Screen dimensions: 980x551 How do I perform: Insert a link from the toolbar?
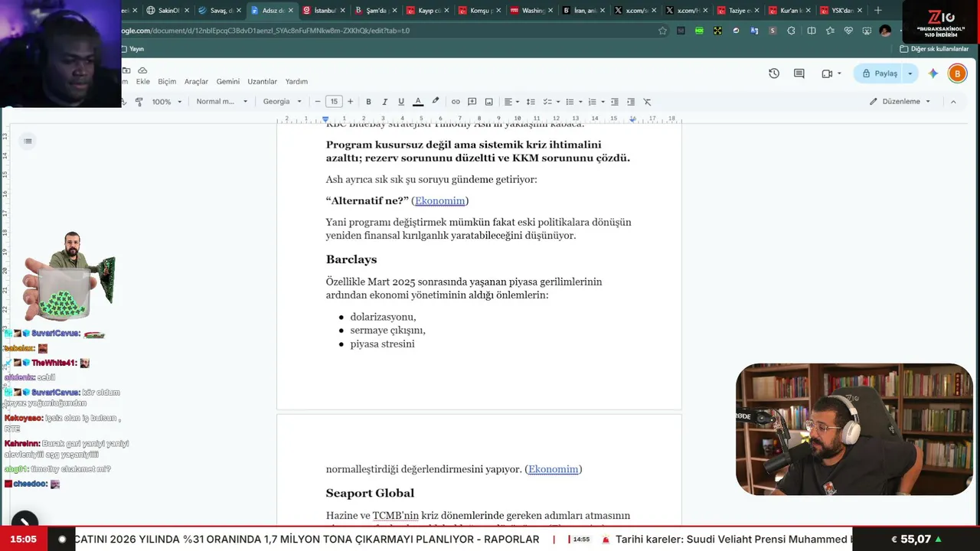456,102
